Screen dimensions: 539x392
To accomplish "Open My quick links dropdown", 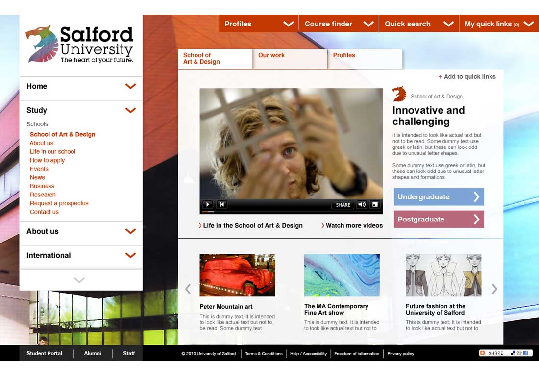I will click(499, 24).
